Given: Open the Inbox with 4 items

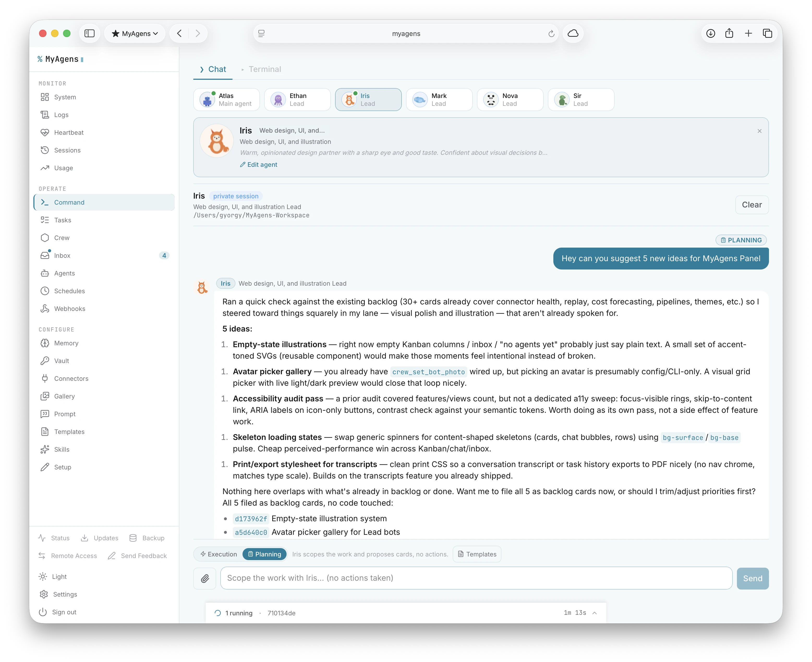Looking at the screenshot, I should [104, 255].
